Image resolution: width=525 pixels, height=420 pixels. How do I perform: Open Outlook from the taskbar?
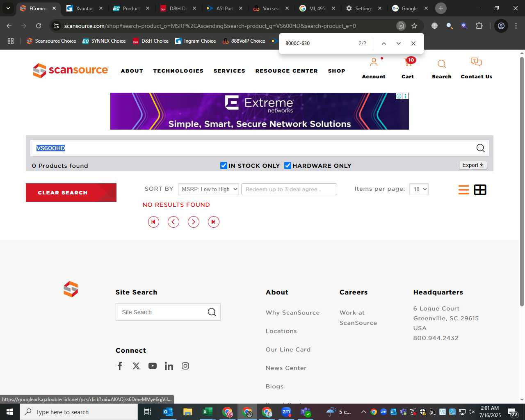168,412
